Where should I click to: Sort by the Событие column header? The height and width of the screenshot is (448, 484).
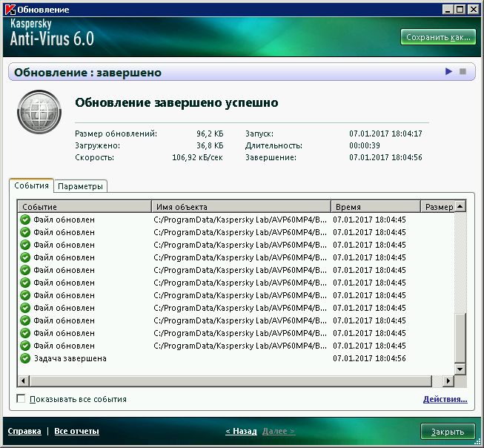click(x=84, y=207)
